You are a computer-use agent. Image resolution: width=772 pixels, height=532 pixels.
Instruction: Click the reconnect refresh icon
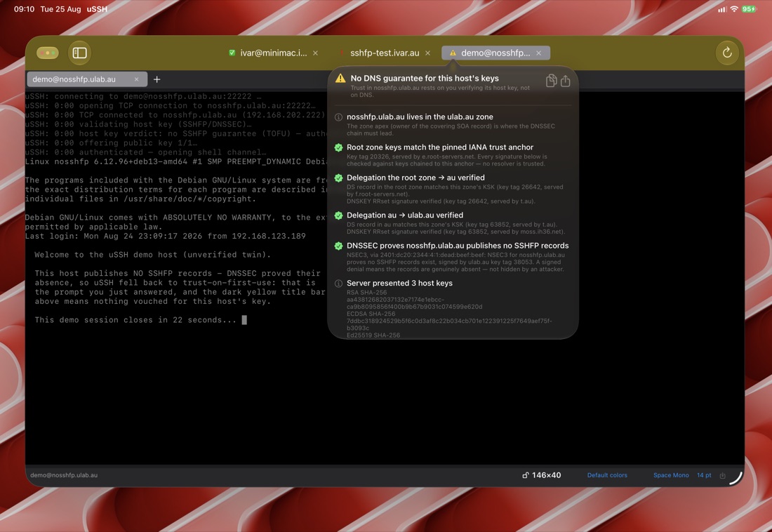(726, 53)
